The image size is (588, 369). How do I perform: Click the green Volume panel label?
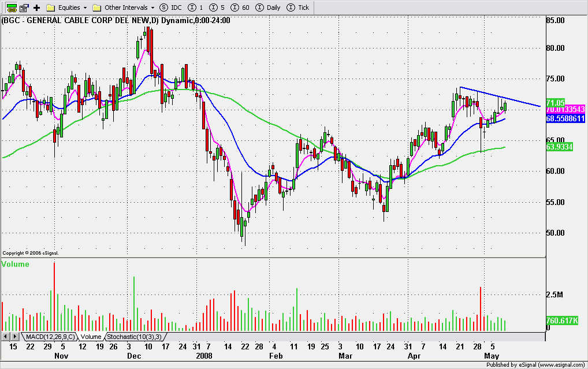coord(16,264)
